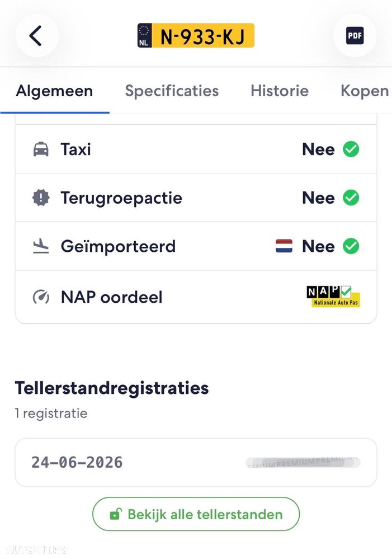
Task: Tap the NAP oordeel speedometer icon
Action: pos(41,297)
